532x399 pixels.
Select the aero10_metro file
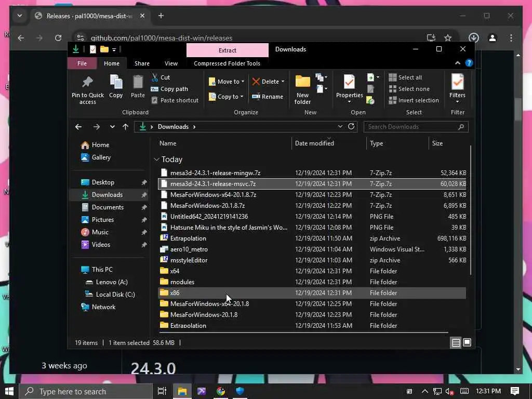point(312,249)
